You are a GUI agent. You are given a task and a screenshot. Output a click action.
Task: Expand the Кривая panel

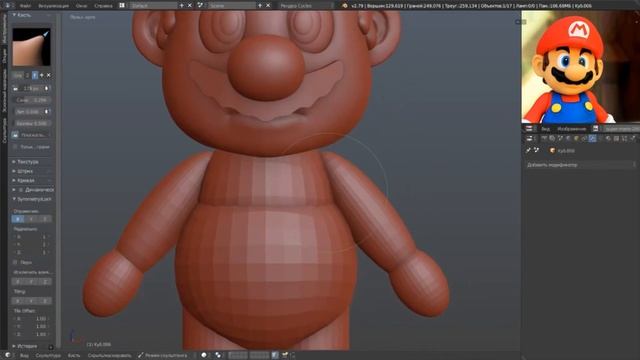pyautogui.click(x=25, y=180)
